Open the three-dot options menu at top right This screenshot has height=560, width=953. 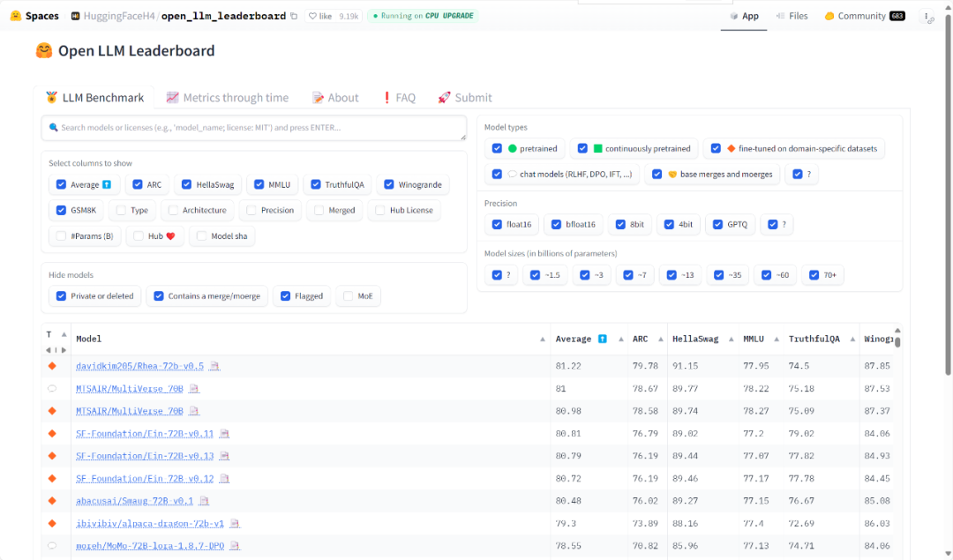[x=927, y=17]
